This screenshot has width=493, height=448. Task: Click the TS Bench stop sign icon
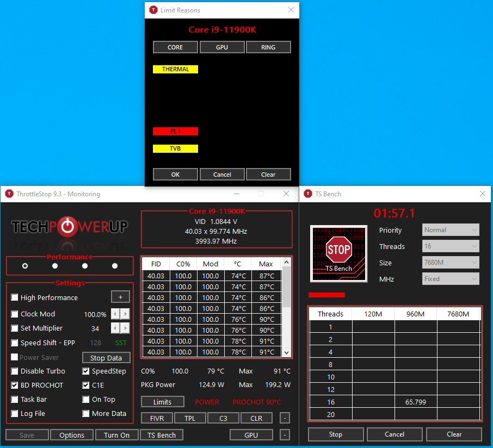pyautogui.click(x=338, y=253)
